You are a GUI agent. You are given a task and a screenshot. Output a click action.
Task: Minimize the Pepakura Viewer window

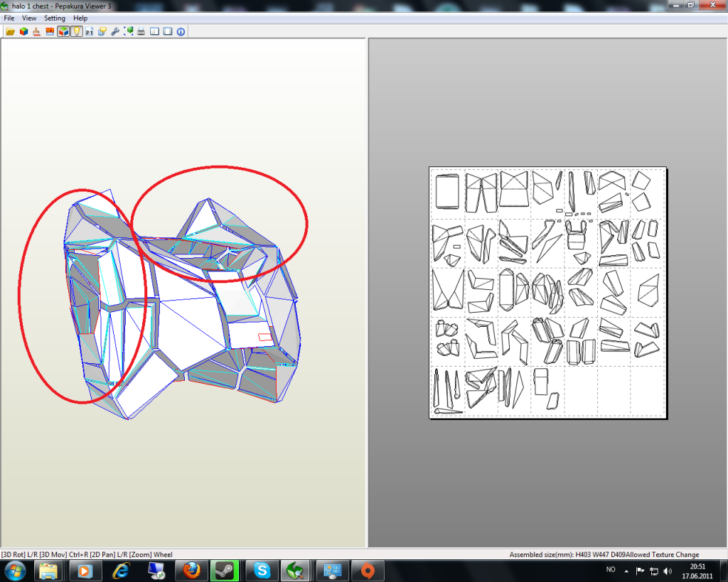pyautogui.click(x=675, y=5)
